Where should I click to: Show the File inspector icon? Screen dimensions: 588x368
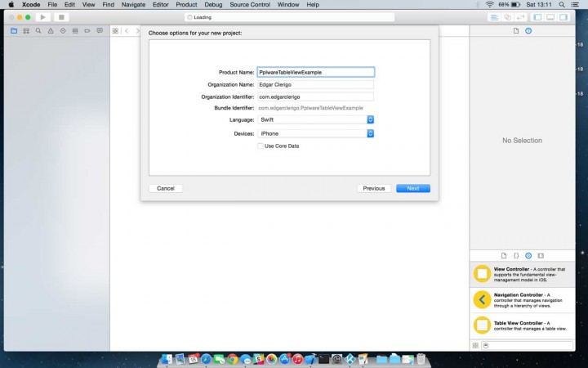pyautogui.click(x=516, y=31)
